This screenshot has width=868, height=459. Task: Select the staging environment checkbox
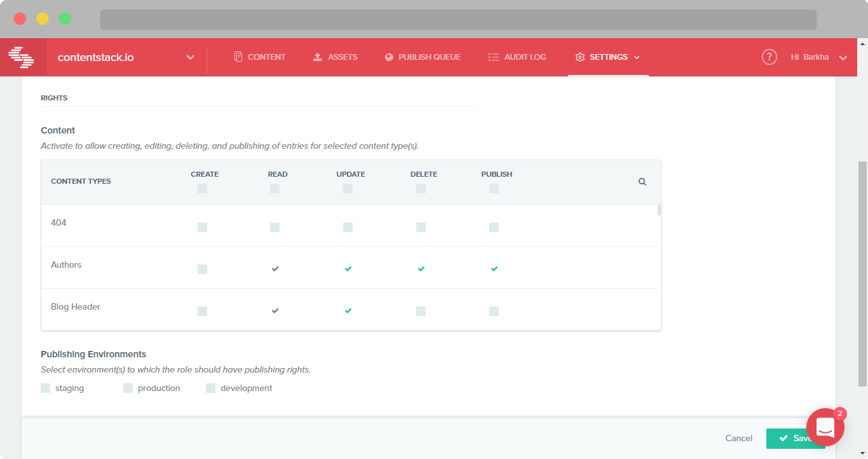45,388
